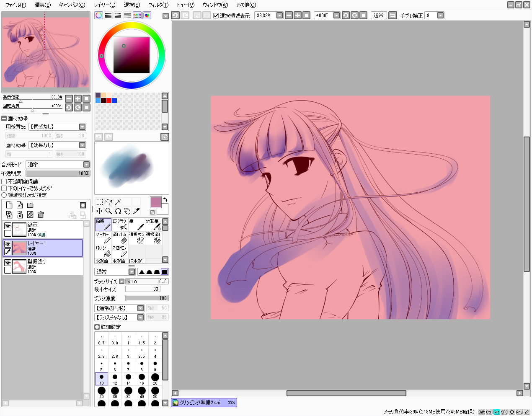
Task: Open the キャンバス(C) menu
Action: pyautogui.click(x=72, y=5)
